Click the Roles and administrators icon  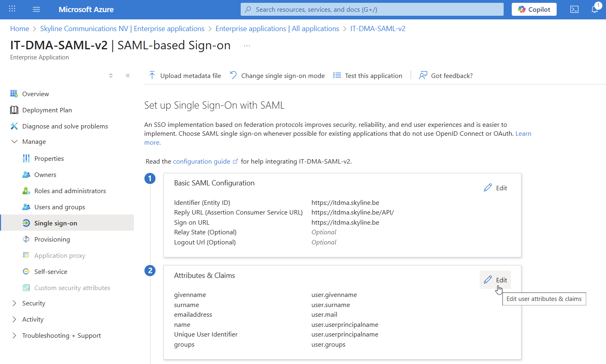click(26, 191)
